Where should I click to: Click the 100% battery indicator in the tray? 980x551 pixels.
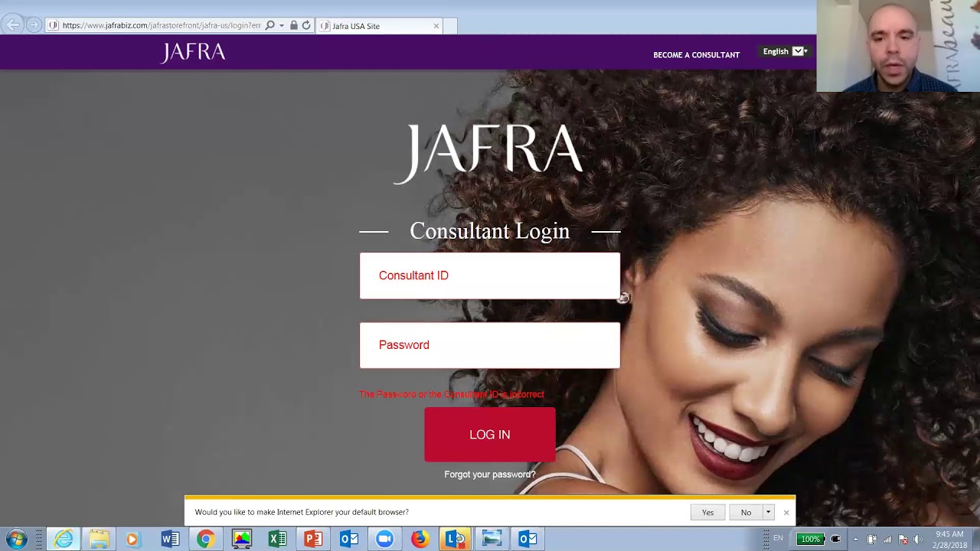(x=810, y=539)
